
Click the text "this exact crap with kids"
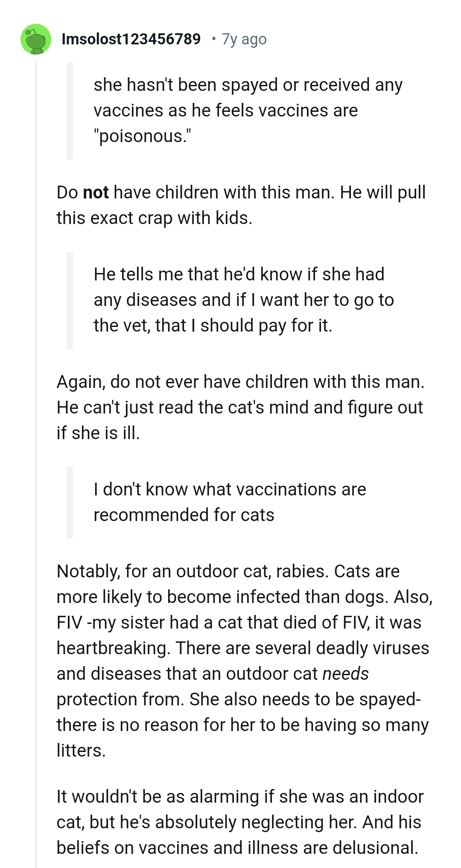point(154,218)
